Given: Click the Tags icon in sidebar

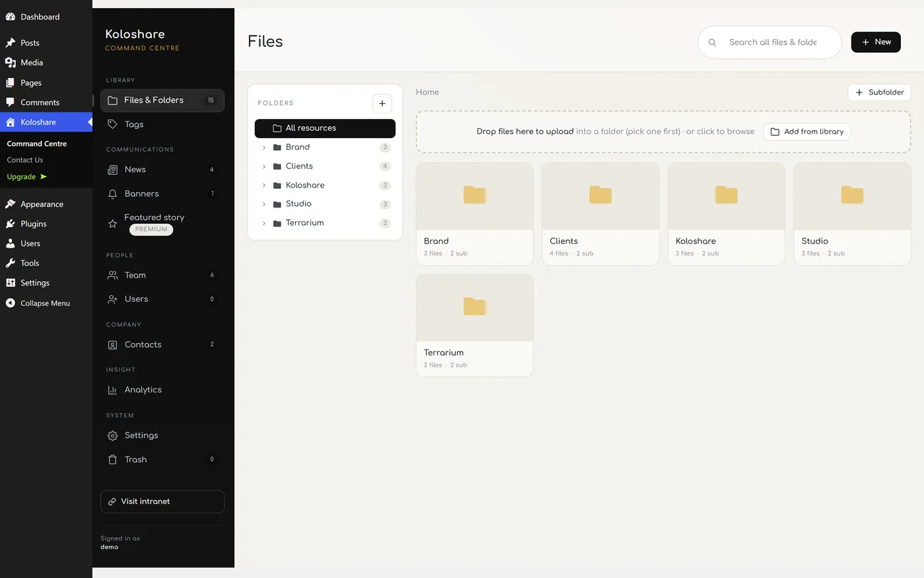Looking at the screenshot, I should tap(112, 124).
